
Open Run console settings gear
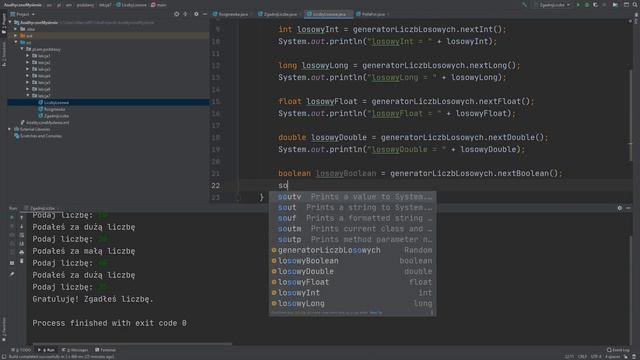click(x=620, y=208)
